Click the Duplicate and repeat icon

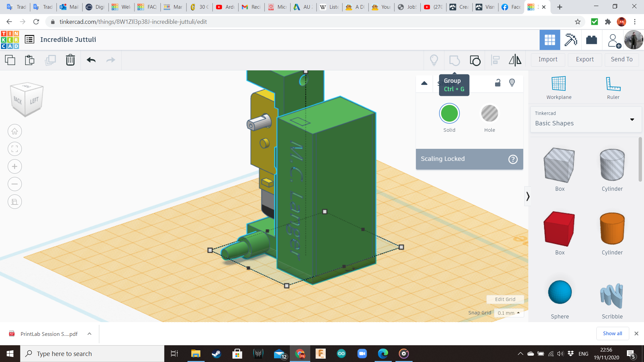(50, 60)
